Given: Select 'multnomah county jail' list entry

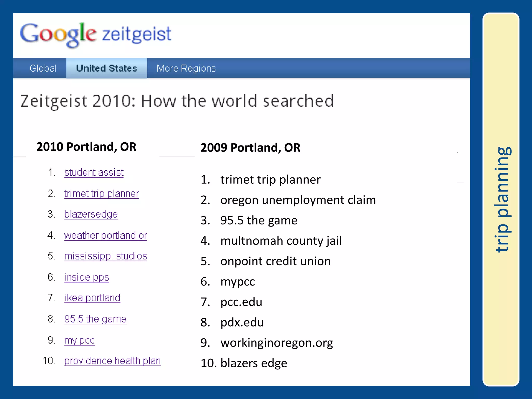Looking at the screenshot, I should click(281, 241).
